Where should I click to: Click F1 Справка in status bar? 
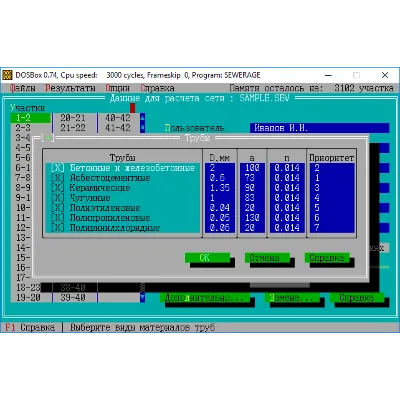(x=30, y=328)
